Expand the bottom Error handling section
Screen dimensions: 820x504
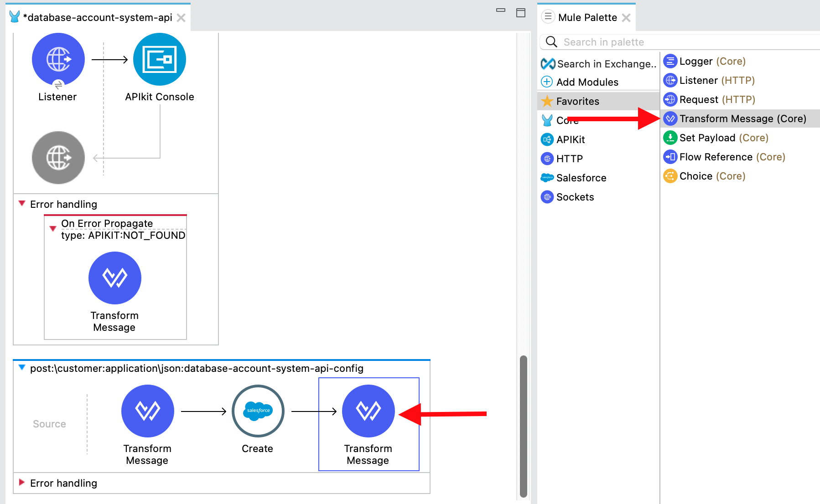click(x=22, y=482)
